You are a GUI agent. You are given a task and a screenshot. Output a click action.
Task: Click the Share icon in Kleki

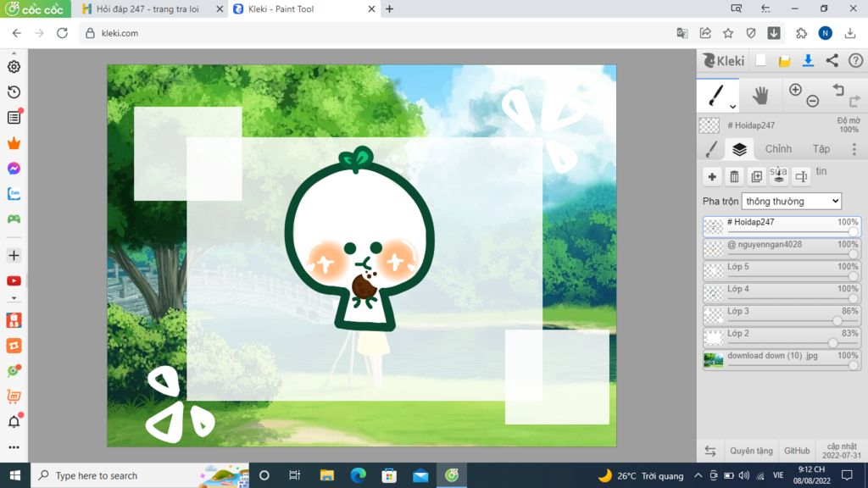[832, 60]
